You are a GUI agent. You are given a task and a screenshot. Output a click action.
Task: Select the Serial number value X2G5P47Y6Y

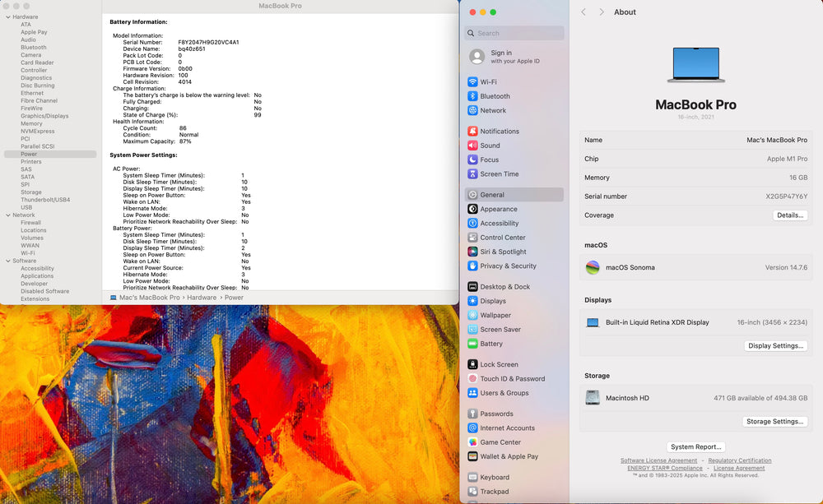(786, 197)
